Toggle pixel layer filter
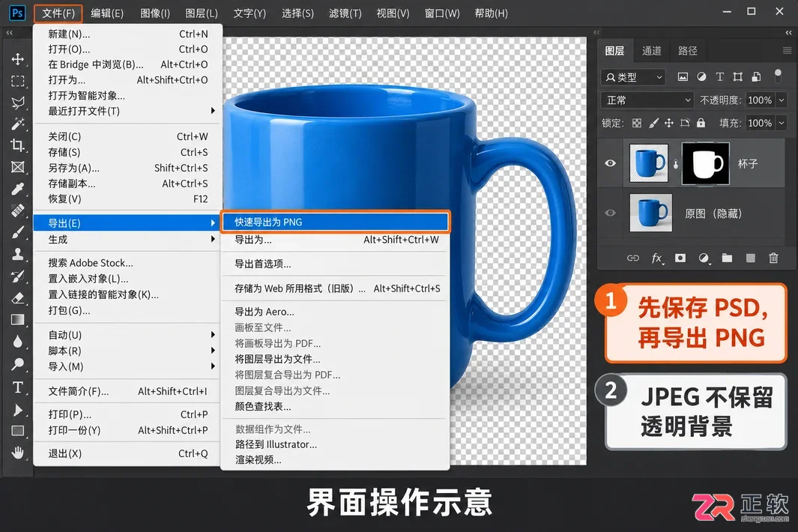Image resolution: width=798 pixels, height=532 pixels. click(683, 77)
